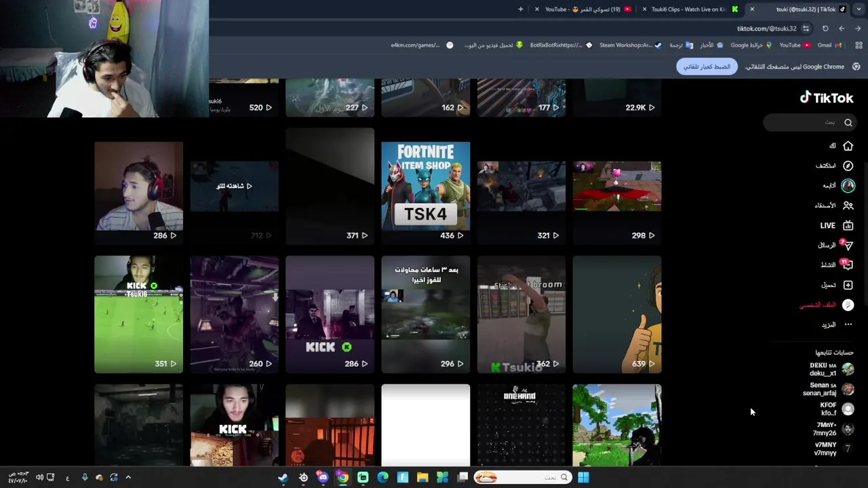
Task: Open followed account v7mnyy
Action: (833, 449)
